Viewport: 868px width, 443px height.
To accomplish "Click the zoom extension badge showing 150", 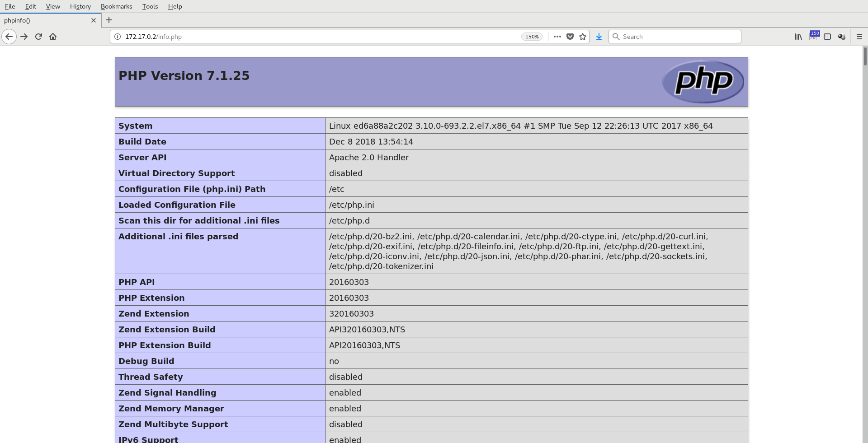I will pos(814,36).
